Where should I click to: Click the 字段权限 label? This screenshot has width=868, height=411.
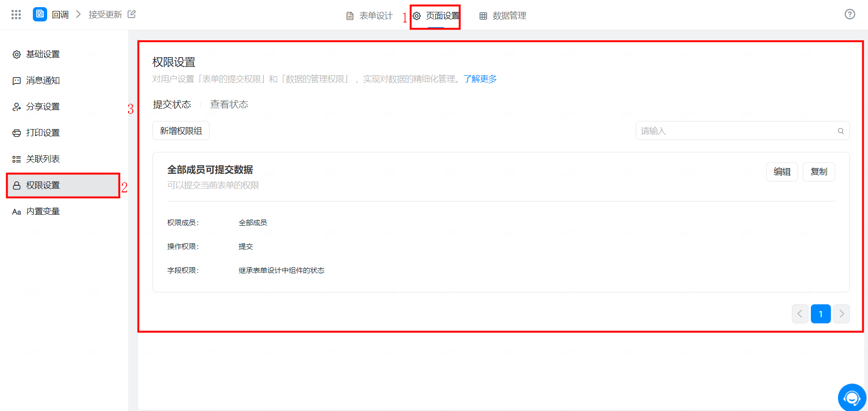coord(183,271)
